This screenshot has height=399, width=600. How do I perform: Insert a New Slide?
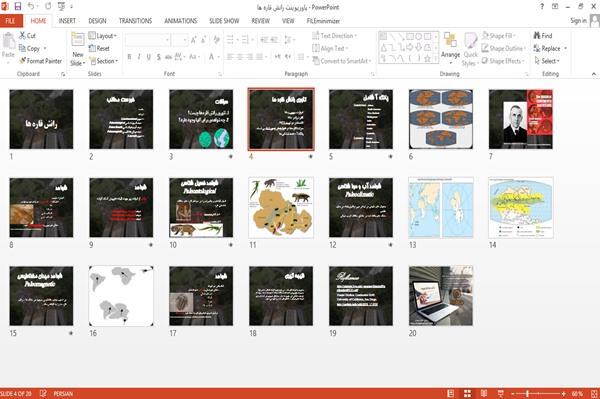pyautogui.click(x=78, y=49)
